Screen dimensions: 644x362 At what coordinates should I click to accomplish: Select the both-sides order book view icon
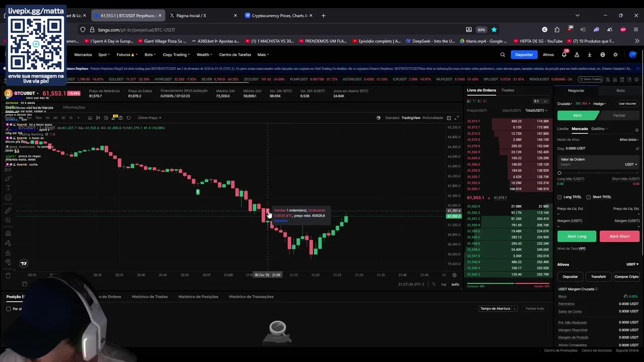(x=469, y=101)
